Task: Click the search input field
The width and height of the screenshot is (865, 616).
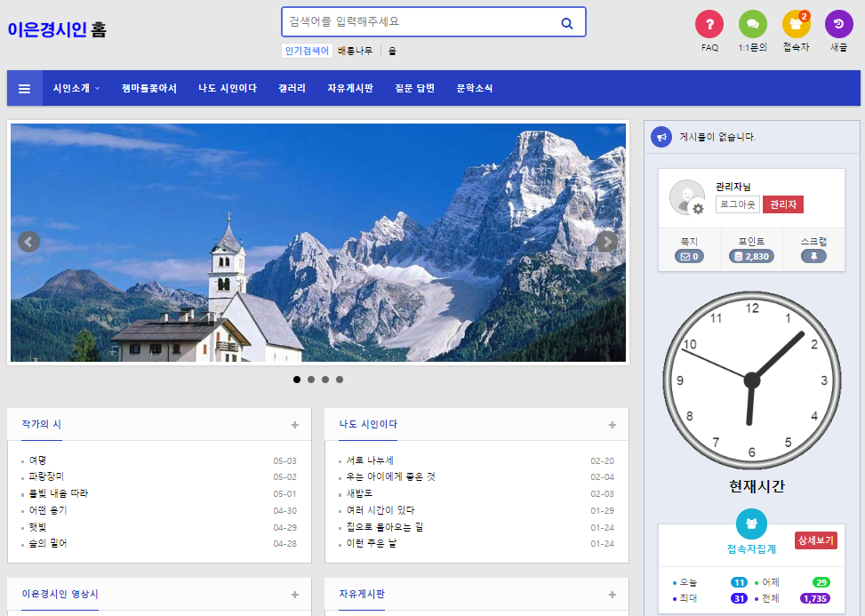Action: coord(418,22)
